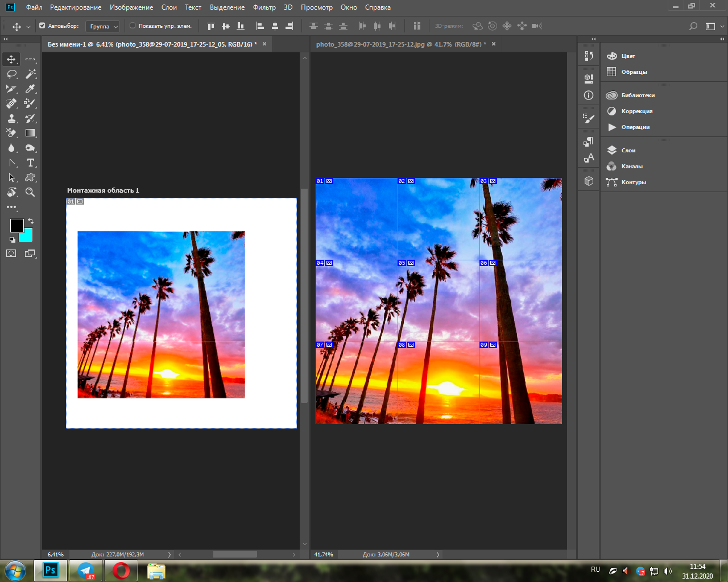Select the Type tool
This screenshot has width=728, height=582.
click(x=30, y=163)
